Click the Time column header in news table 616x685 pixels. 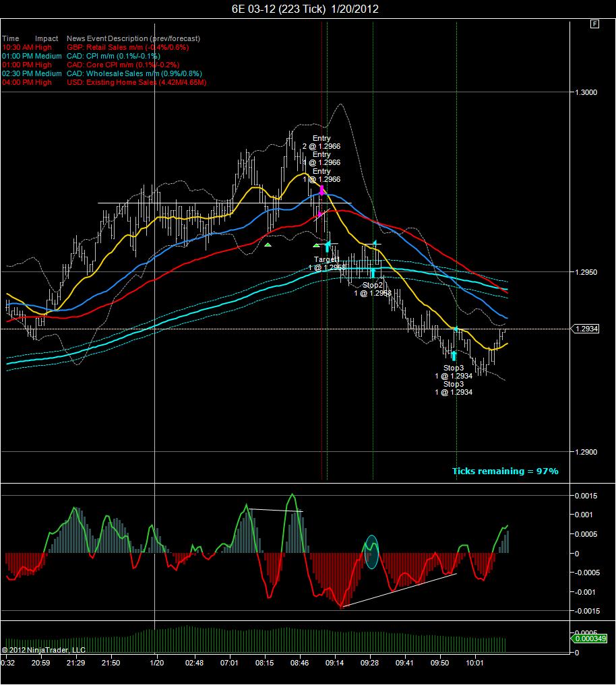(11, 38)
